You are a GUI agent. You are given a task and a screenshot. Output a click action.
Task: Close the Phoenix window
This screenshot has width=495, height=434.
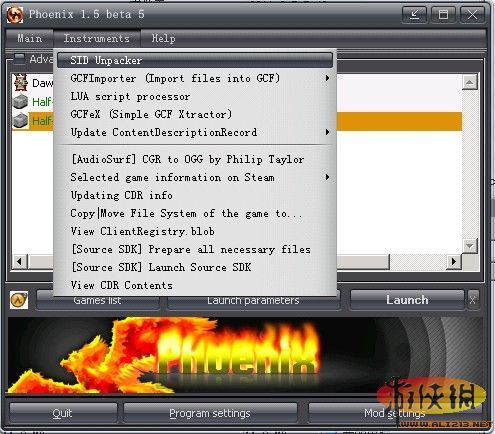[472, 15]
